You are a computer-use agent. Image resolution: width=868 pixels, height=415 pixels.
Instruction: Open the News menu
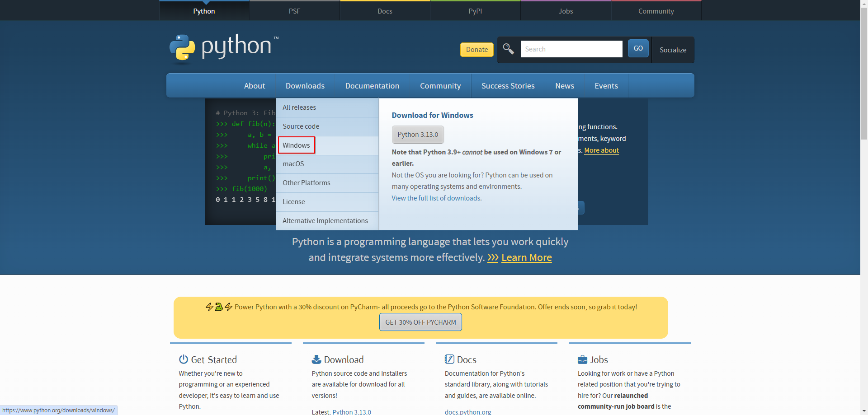click(x=565, y=86)
